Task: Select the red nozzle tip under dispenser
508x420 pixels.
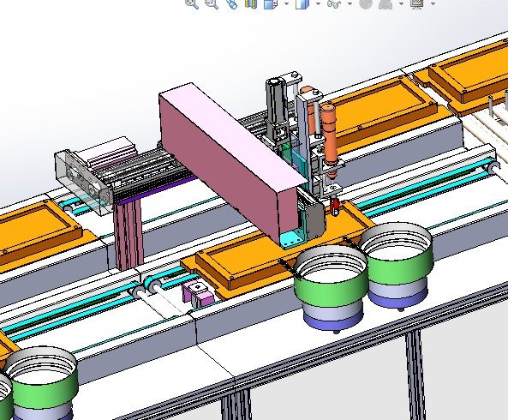Action: pos(335,206)
